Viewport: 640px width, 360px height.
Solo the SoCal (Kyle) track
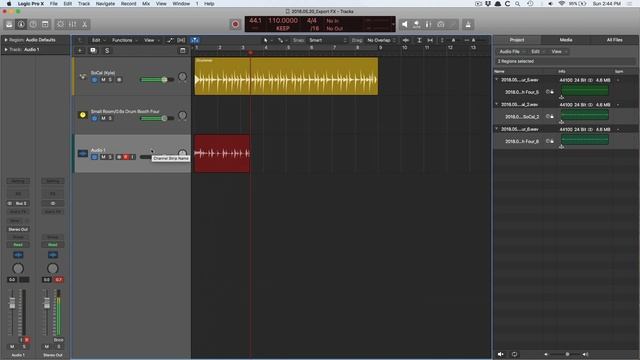[110, 80]
